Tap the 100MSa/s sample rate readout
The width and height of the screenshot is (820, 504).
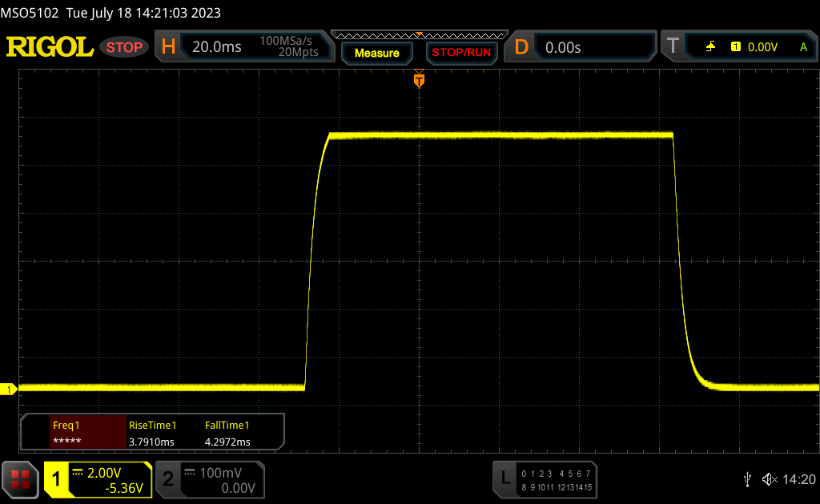tap(286, 41)
